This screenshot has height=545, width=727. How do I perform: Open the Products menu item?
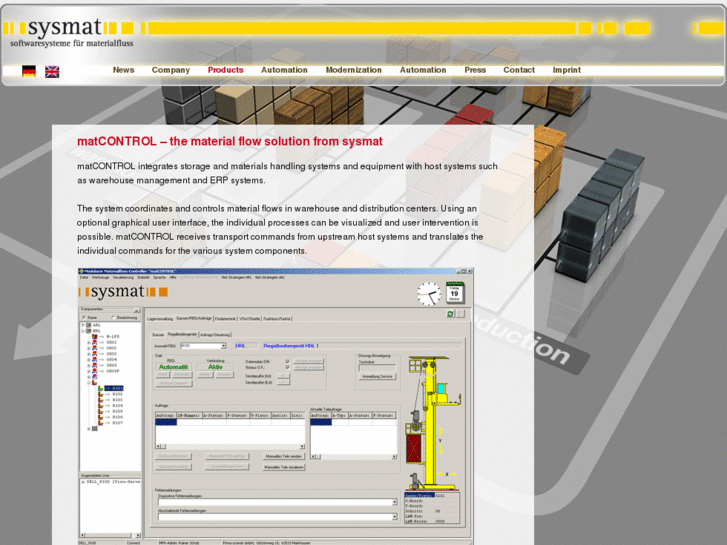[x=225, y=70]
